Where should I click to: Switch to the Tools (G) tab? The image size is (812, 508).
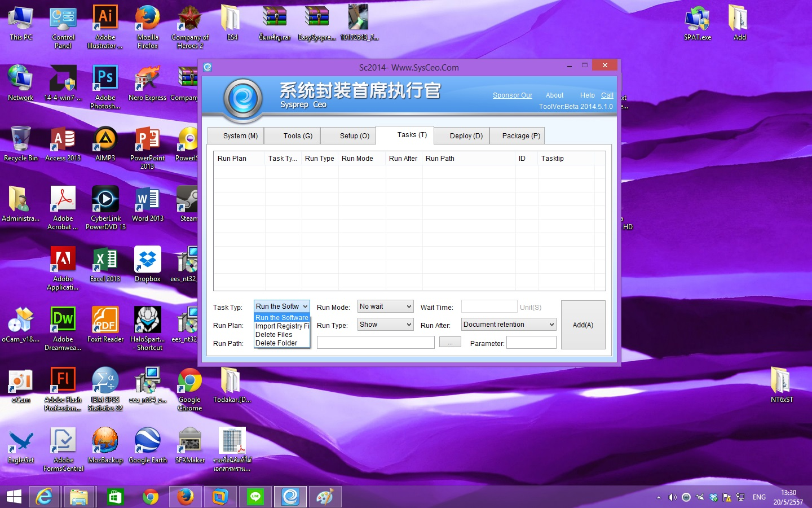[x=292, y=136]
